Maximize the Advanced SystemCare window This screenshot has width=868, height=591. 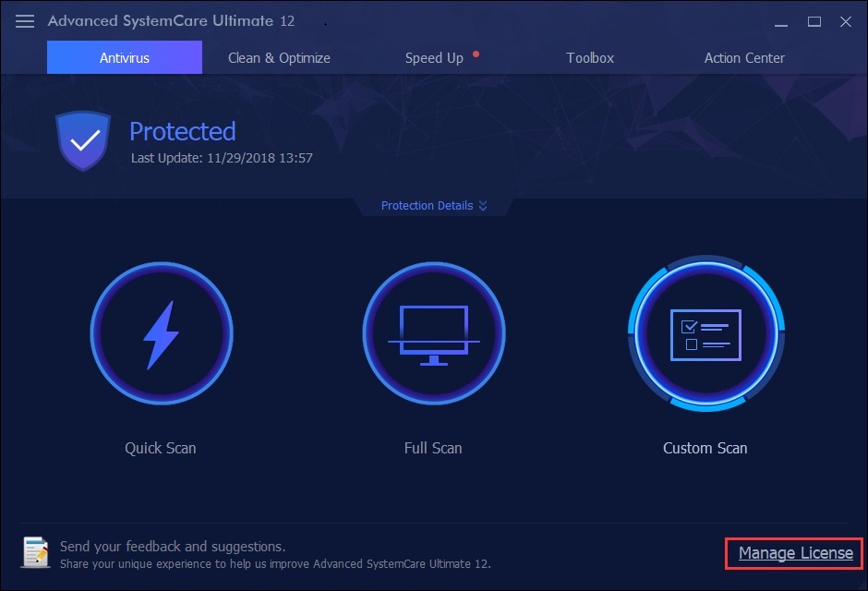coord(814,21)
